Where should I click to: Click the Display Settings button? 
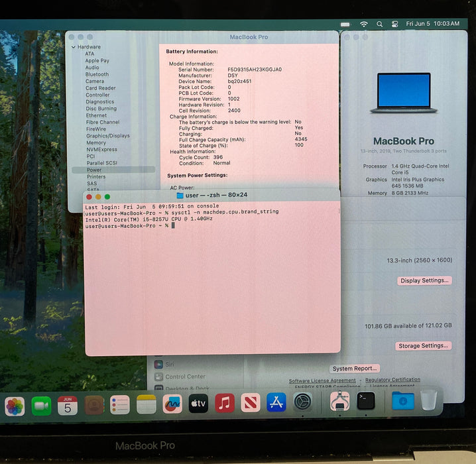(424, 280)
